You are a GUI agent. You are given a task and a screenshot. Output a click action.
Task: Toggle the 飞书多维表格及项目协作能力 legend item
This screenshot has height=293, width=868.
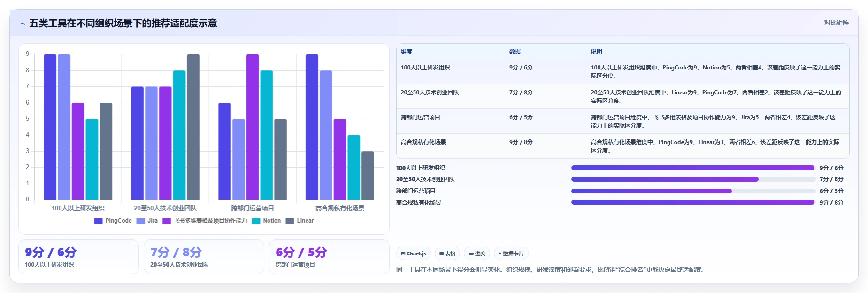(x=205, y=221)
